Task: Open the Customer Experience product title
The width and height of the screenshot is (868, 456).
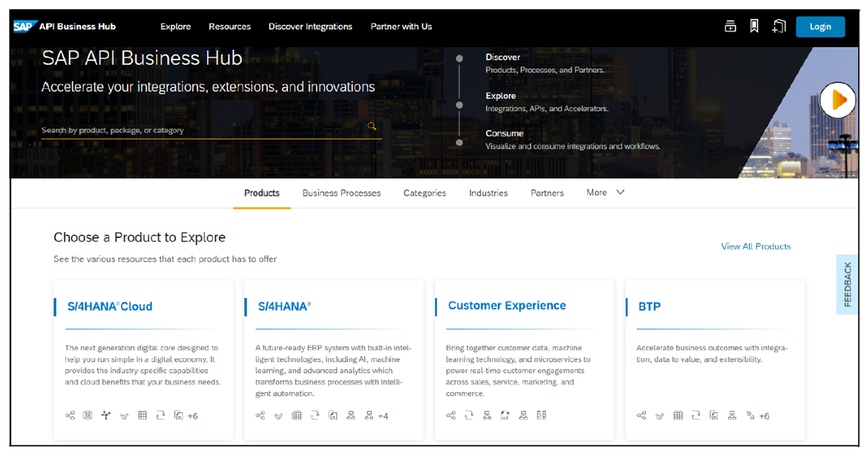Action: point(507,305)
